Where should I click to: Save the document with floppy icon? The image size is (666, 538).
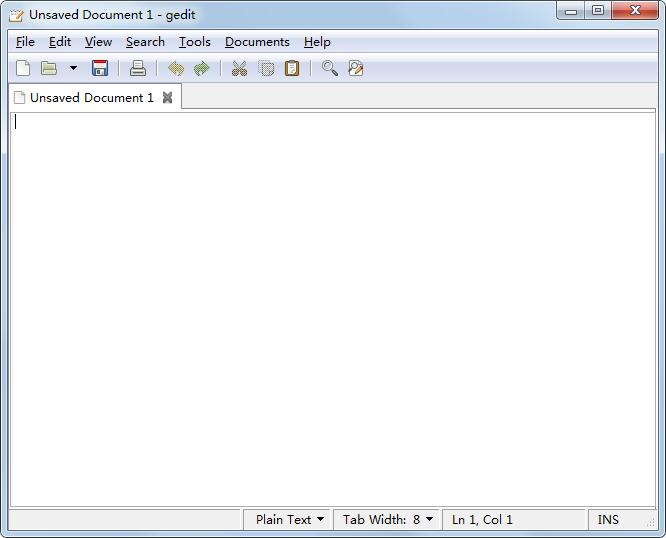pos(100,69)
